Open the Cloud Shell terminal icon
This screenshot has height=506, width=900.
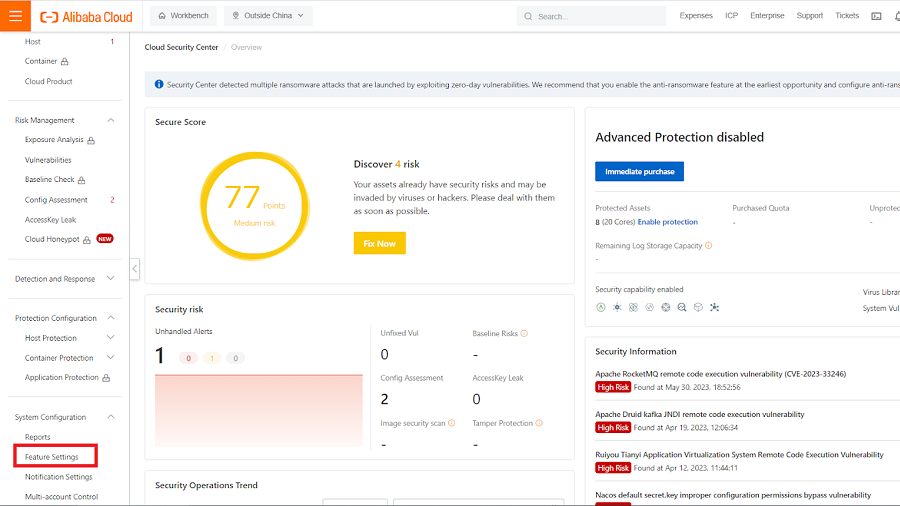(x=877, y=16)
